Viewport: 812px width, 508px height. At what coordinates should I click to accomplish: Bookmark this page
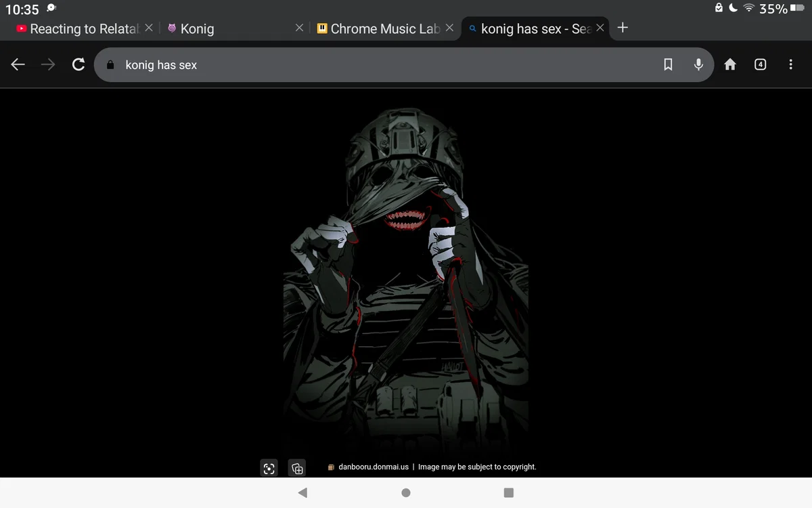click(x=668, y=64)
